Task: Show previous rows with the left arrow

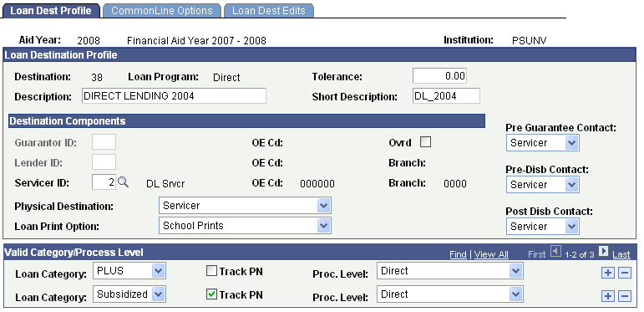Action: pyautogui.click(x=555, y=251)
